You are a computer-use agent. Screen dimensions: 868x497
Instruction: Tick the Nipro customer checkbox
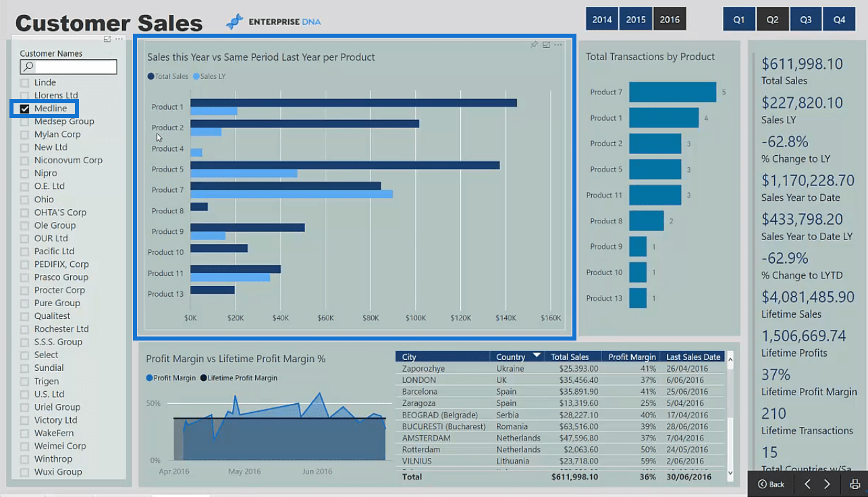pos(25,173)
